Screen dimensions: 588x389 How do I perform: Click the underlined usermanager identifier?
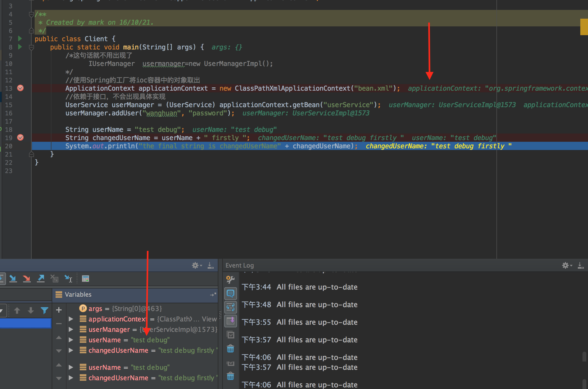[x=163, y=63]
